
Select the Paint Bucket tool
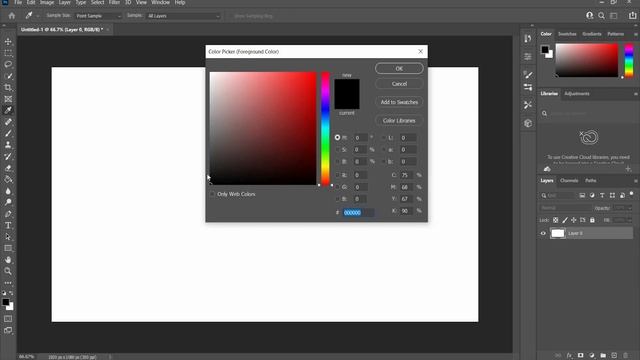click(8, 179)
